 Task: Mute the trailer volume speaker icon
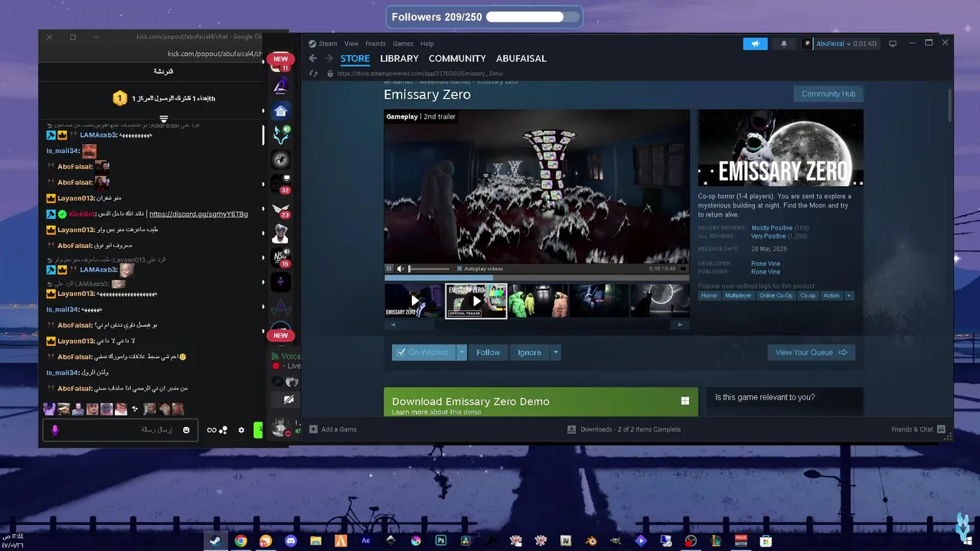[x=400, y=269]
